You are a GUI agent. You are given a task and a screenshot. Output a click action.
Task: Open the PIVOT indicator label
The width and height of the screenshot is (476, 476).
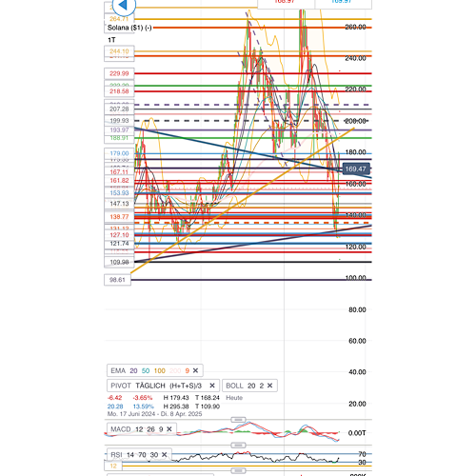coord(121,386)
